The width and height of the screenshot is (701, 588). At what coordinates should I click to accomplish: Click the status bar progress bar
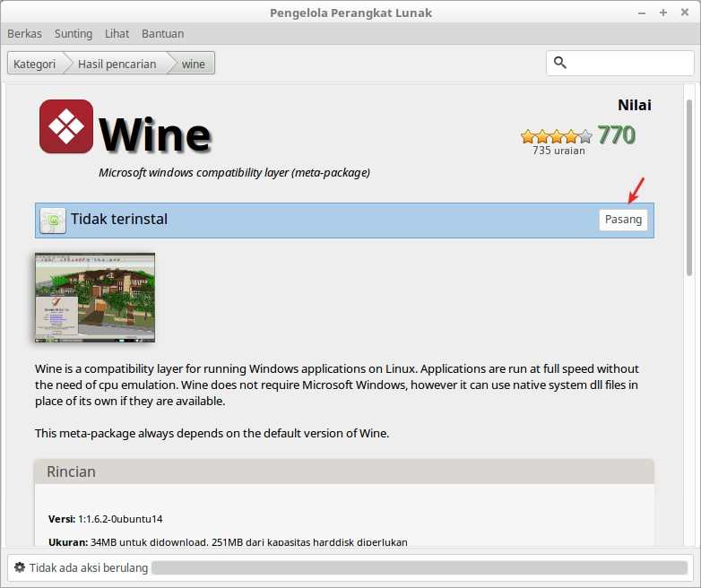[420, 567]
